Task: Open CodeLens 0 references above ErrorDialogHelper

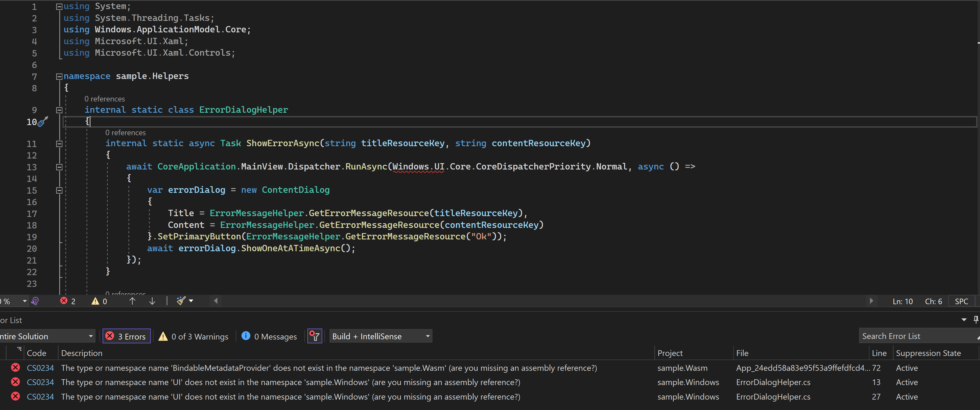Action: point(105,98)
